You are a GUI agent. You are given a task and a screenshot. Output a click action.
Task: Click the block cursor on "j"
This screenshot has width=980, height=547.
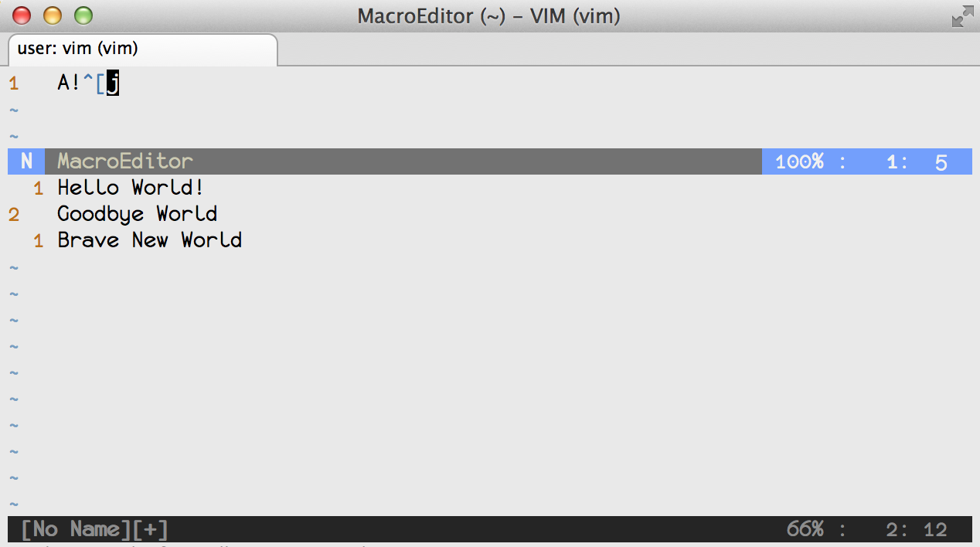coord(113,83)
